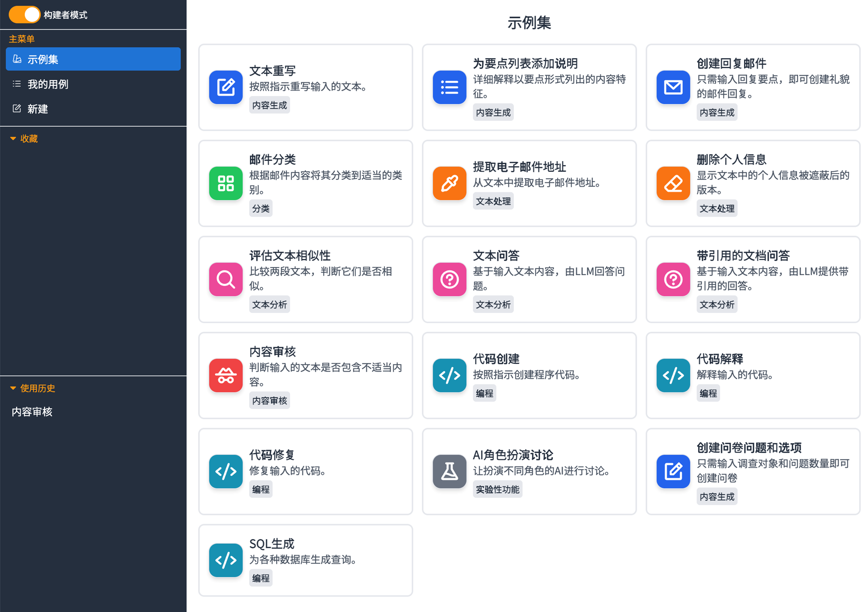Click the 实验性功能 tag label
Image resolution: width=868 pixels, height=612 pixels.
point(497,489)
